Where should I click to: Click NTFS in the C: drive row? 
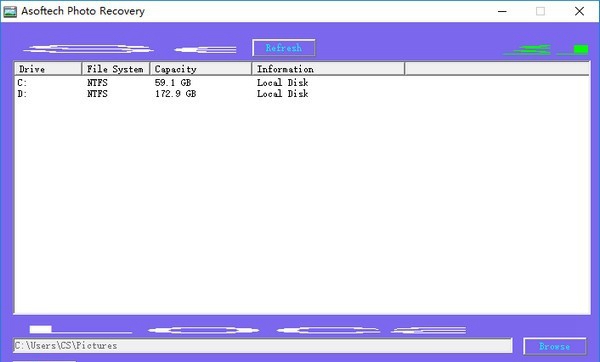[97, 83]
